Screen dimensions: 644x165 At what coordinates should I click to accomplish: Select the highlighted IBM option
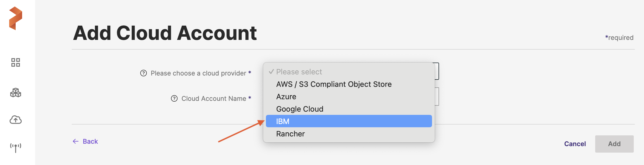pyautogui.click(x=283, y=121)
